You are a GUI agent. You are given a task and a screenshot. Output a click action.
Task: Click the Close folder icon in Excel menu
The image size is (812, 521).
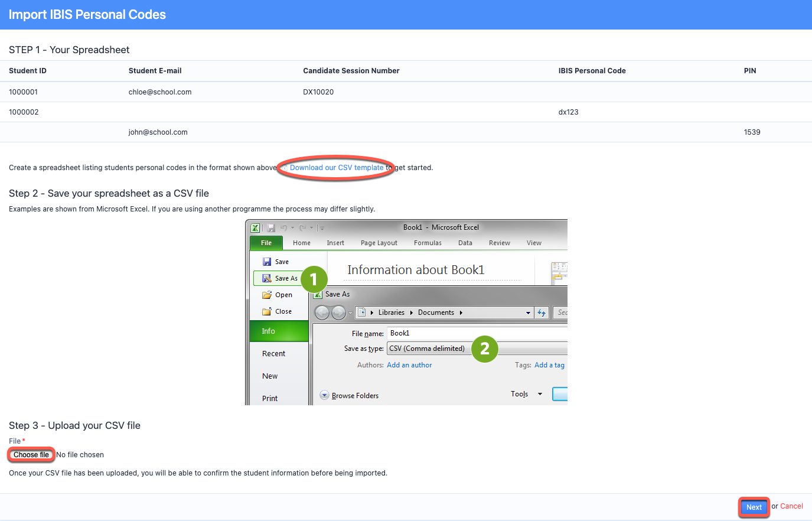[267, 311]
